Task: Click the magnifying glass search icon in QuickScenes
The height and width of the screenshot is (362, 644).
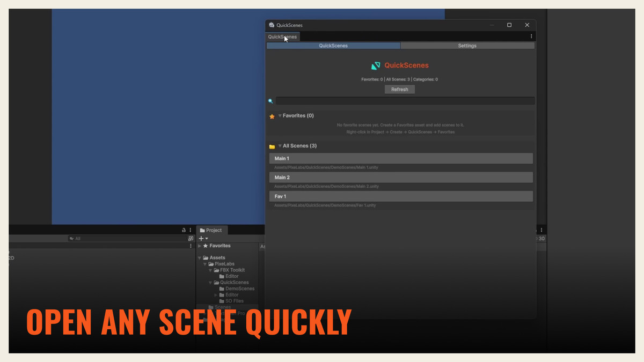Action: pyautogui.click(x=270, y=101)
